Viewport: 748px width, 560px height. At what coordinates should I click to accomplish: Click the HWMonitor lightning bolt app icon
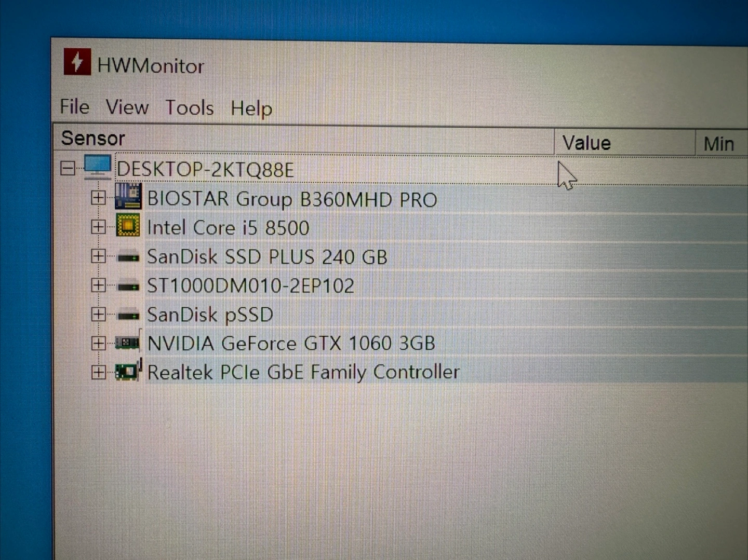(x=77, y=62)
